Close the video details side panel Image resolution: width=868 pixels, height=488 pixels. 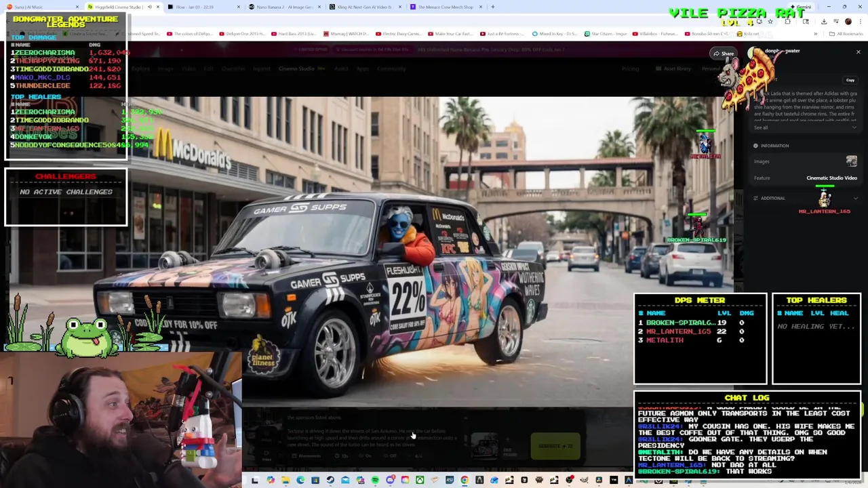click(x=858, y=52)
